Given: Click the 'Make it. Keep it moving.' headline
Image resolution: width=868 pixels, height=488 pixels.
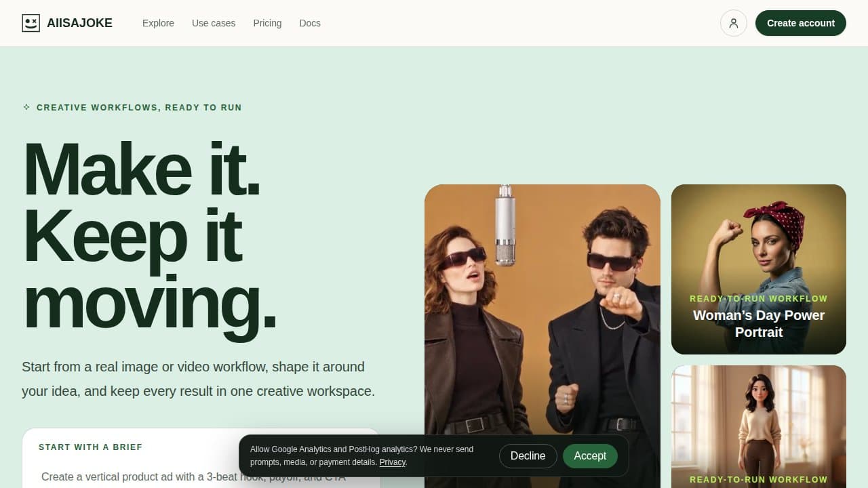Looking at the screenshot, I should pyautogui.click(x=150, y=235).
